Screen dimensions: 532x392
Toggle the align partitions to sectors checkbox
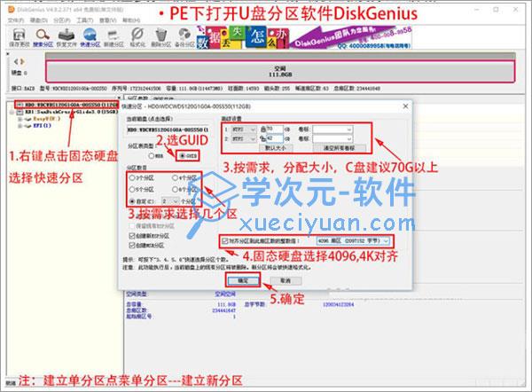[224, 241]
